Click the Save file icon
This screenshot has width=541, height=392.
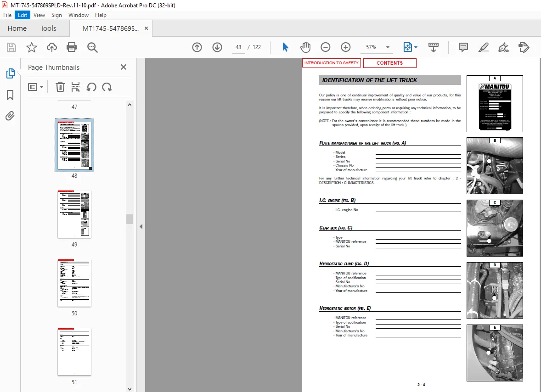(11, 47)
